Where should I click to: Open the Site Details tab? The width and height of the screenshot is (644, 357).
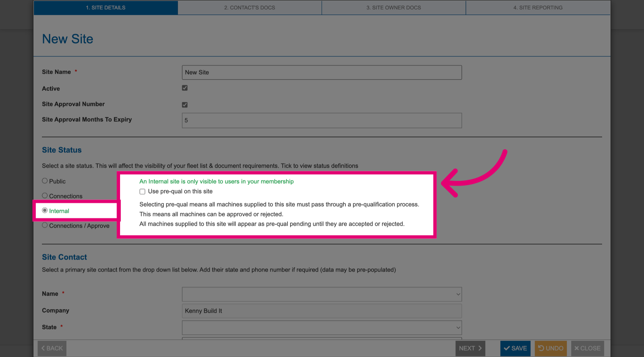click(106, 7)
